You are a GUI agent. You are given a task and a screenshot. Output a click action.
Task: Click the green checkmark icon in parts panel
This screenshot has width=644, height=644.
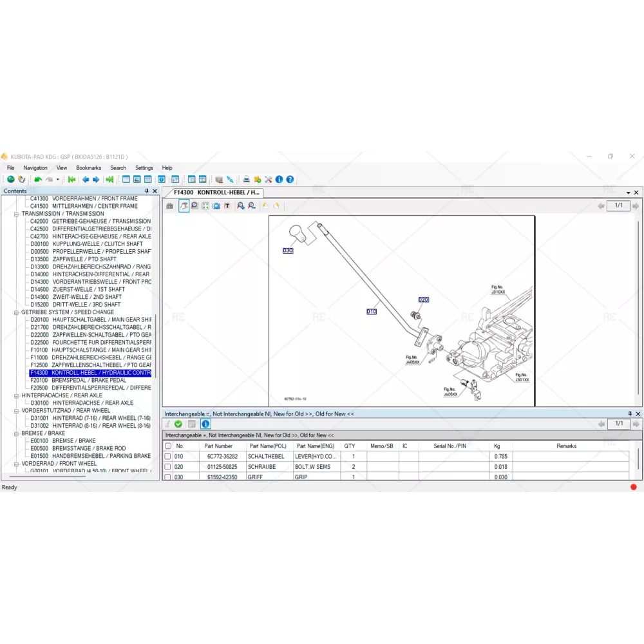click(x=178, y=424)
